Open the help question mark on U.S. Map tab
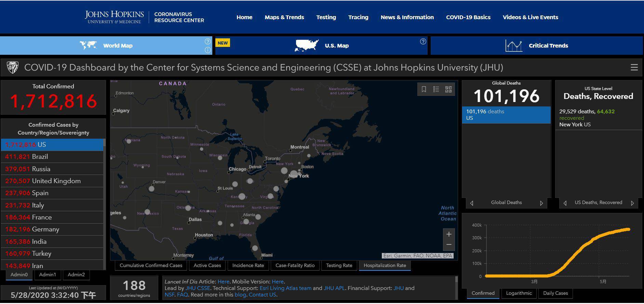The height and width of the screenshot is (304, 644). [x=423, y=41]
